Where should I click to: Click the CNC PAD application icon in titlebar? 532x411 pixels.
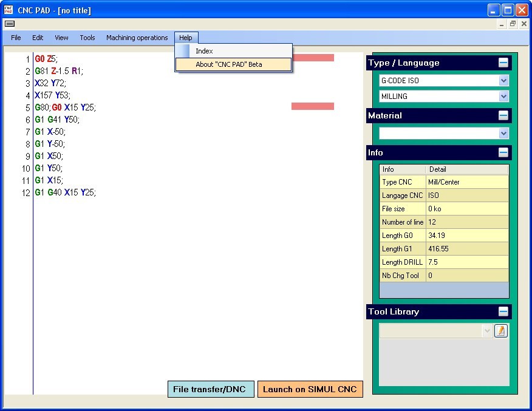point(9,9)
